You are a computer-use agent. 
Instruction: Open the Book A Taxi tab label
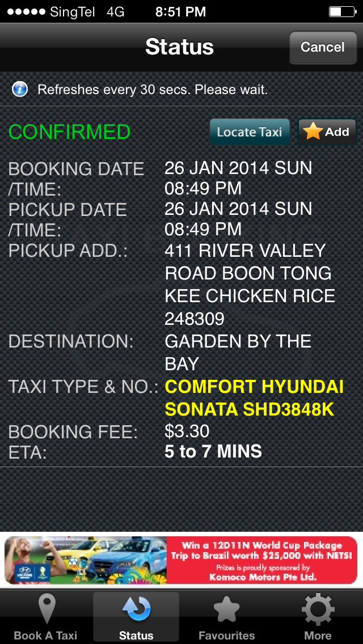[45, 635]
